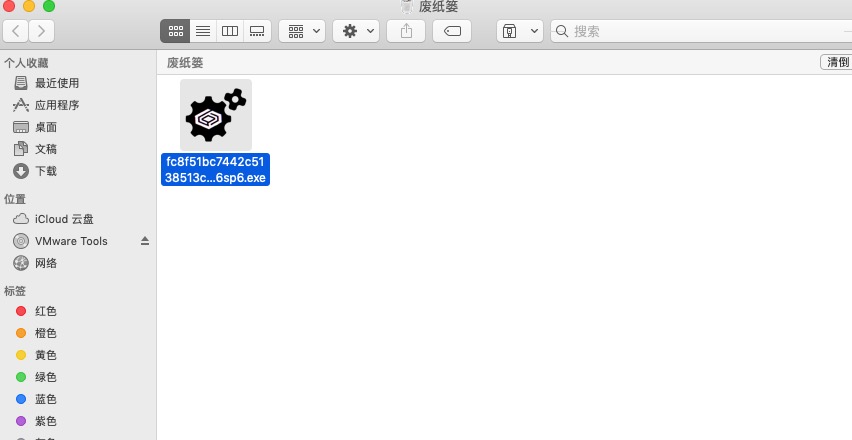Viewport: 852px width, 440px height.
Task: Open the trash-path dropdown button in toolbar
Action: tap(519, 31)
